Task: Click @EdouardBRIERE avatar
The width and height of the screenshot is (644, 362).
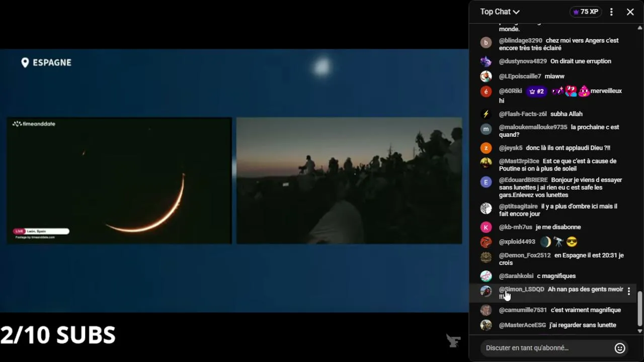Action: point(486,182)
